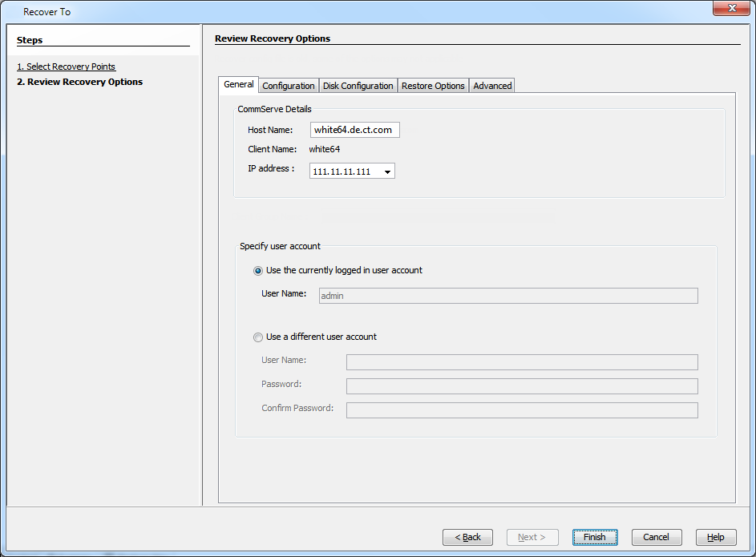Open Help for this dialog

click(715, 537)
